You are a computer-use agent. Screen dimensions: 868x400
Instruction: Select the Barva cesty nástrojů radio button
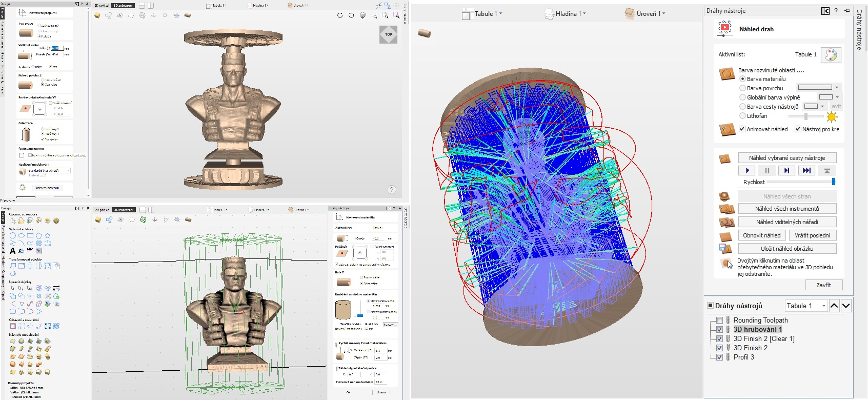742,107
